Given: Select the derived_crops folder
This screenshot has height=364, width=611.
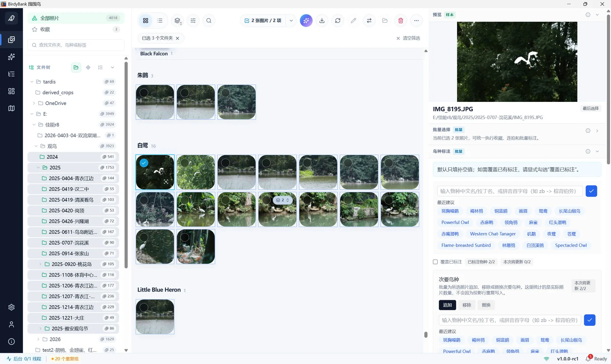Looking at the screenshot, I should tap(73, 92).
